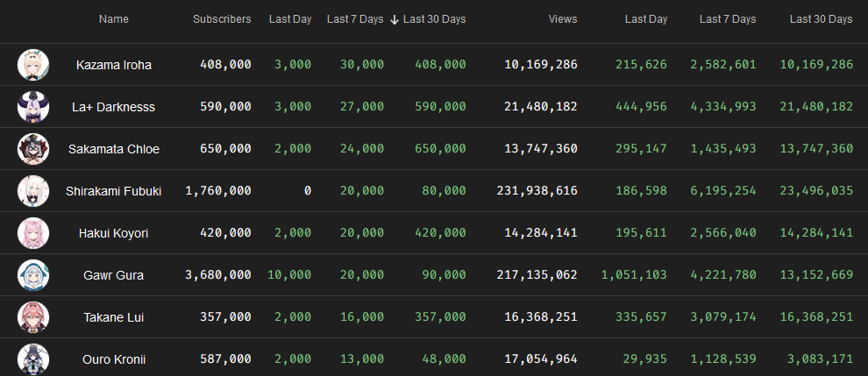Open the Gawr Gura name link

coord(113,275)
